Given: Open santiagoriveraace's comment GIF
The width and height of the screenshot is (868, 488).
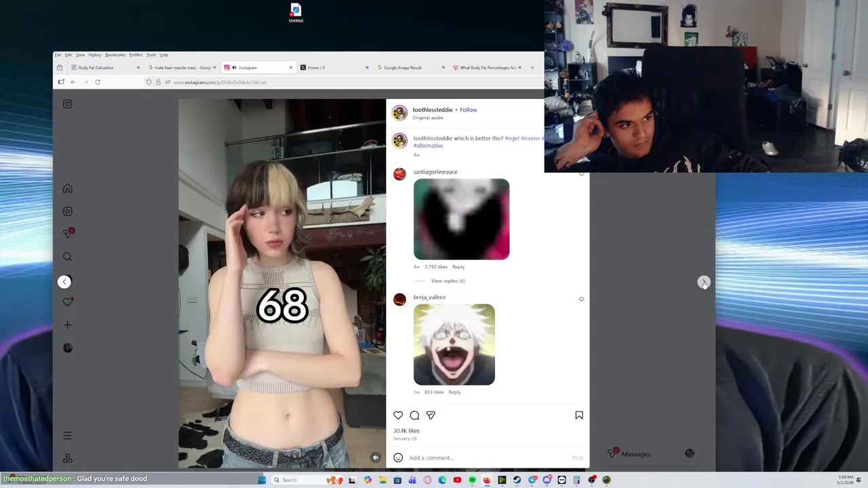Looking at the screenshot, I should tap(461, 219).
